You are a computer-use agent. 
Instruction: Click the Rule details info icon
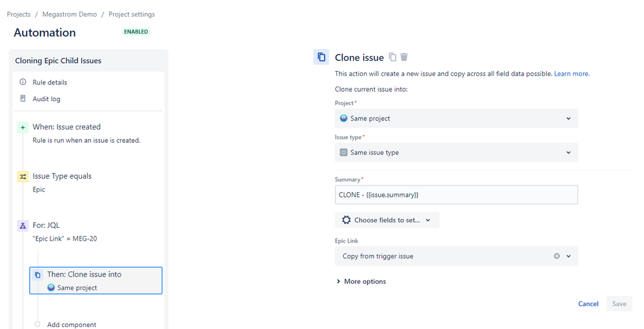23,82
